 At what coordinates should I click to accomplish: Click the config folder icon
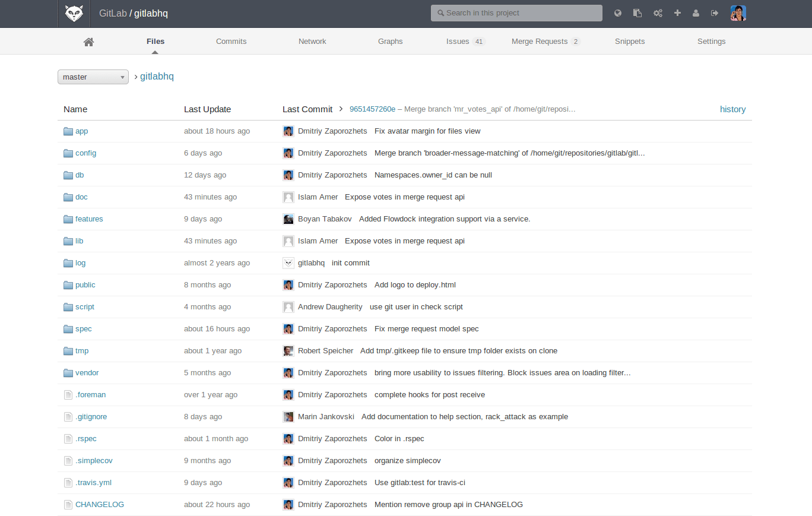[x=68, y=153]
